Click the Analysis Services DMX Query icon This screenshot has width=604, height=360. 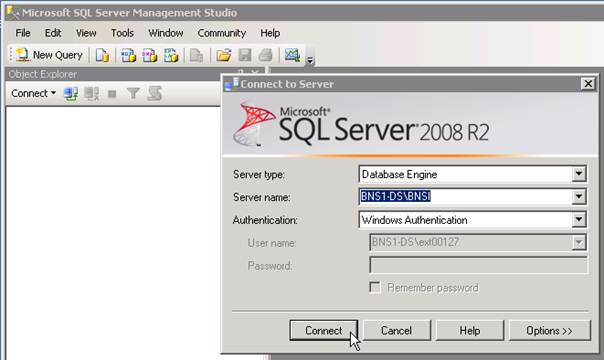[149, 55]
